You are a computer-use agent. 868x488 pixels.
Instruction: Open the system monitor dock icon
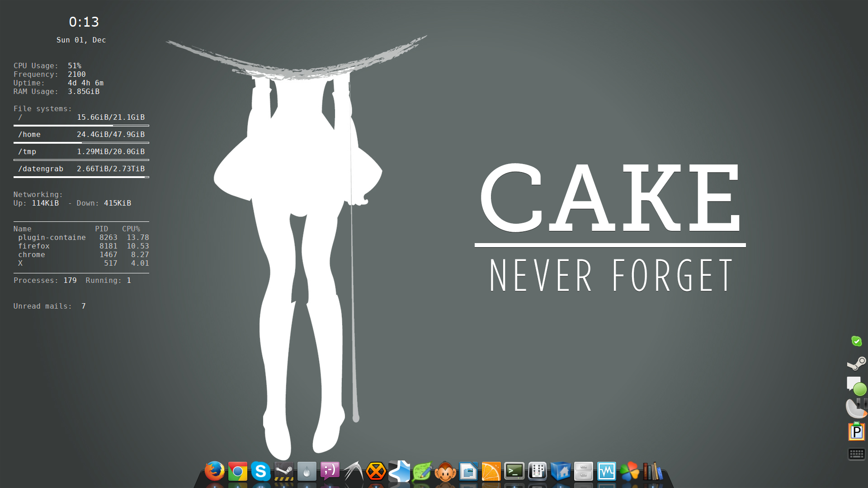[607, 471]
